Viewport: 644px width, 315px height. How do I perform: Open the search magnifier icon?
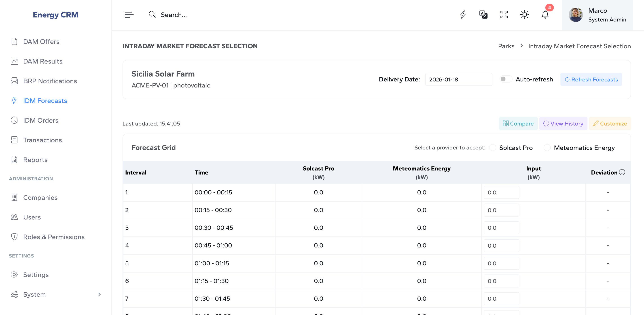[152, 15]
